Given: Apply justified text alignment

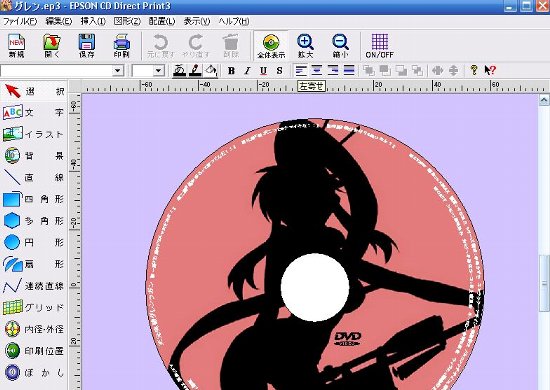Looking at the screenshot, I should click(349, 70).
